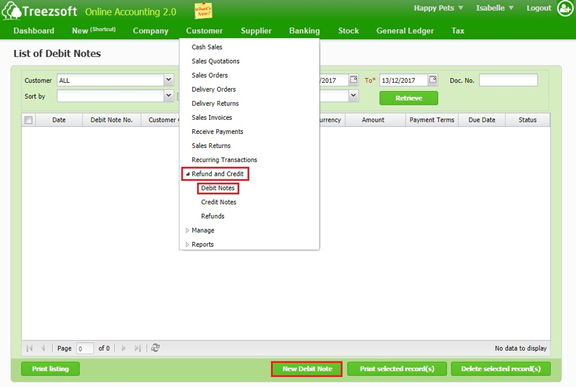Image resolution: width=576 pixels, height=387 pixels.
Task: Select Sales Orders menu entry
Action: pyautogui.click(x=209, y=75)
